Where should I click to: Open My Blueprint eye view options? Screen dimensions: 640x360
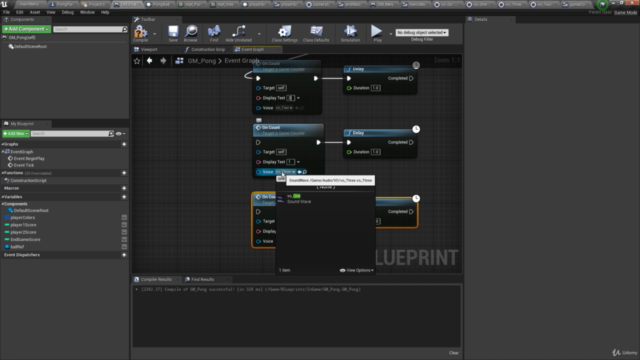click(120, 133)
